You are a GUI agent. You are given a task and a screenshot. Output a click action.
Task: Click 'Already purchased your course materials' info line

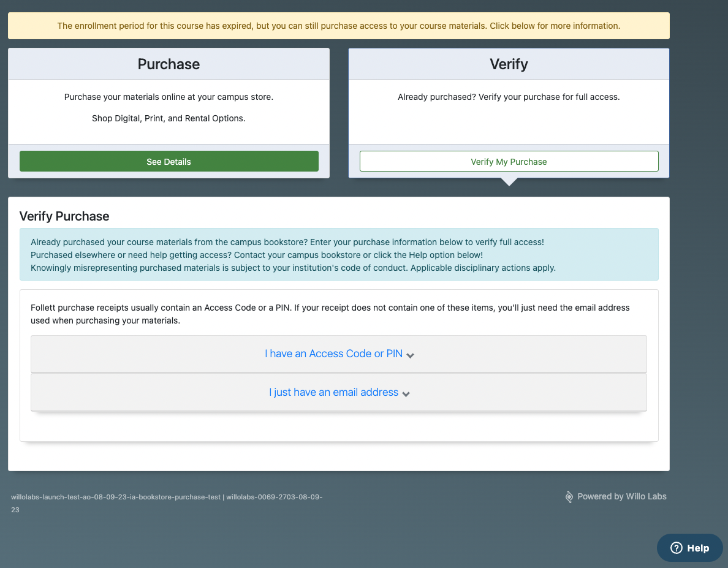(x=287, y=242)
